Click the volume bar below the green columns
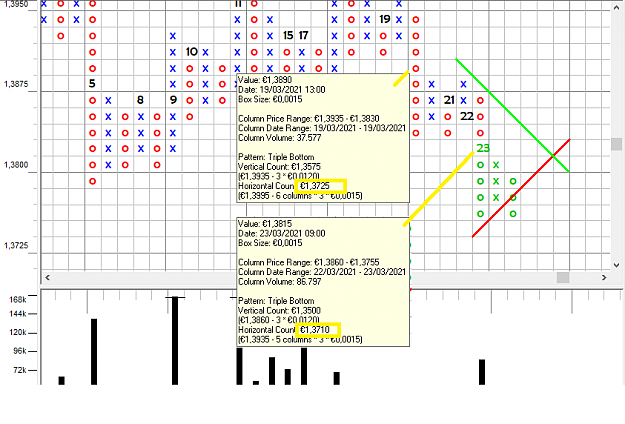 click(482, 372)
